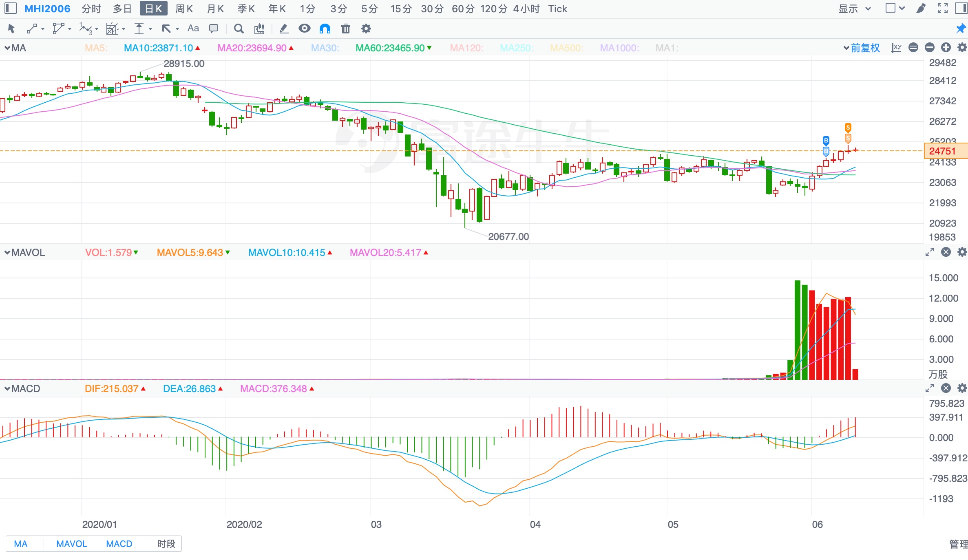Open the 显示 display dropdown
968x560 pixels.
[855, 9]
